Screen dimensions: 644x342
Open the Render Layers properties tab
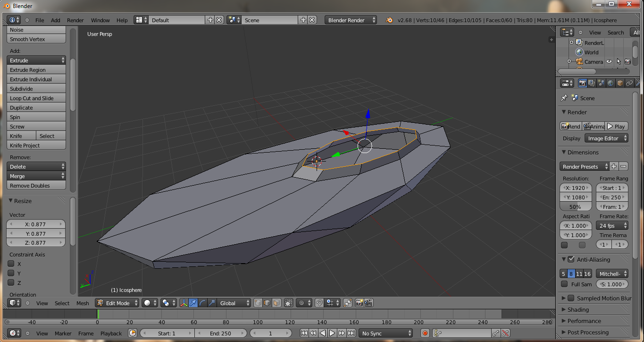(x=592, y=83)
